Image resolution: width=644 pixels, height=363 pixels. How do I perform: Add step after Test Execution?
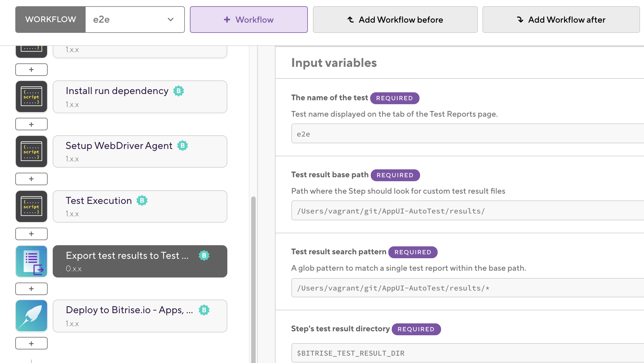tap(31, 234)
